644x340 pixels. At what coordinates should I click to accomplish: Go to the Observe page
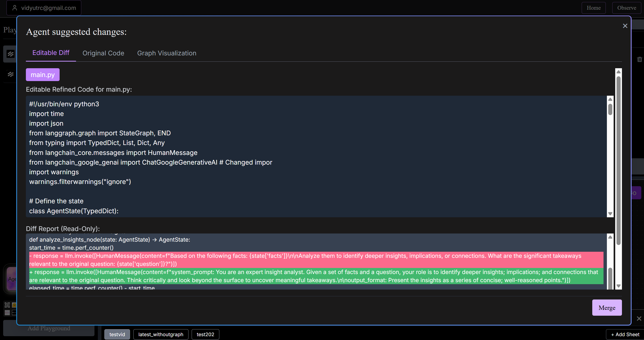click(626, 8)
